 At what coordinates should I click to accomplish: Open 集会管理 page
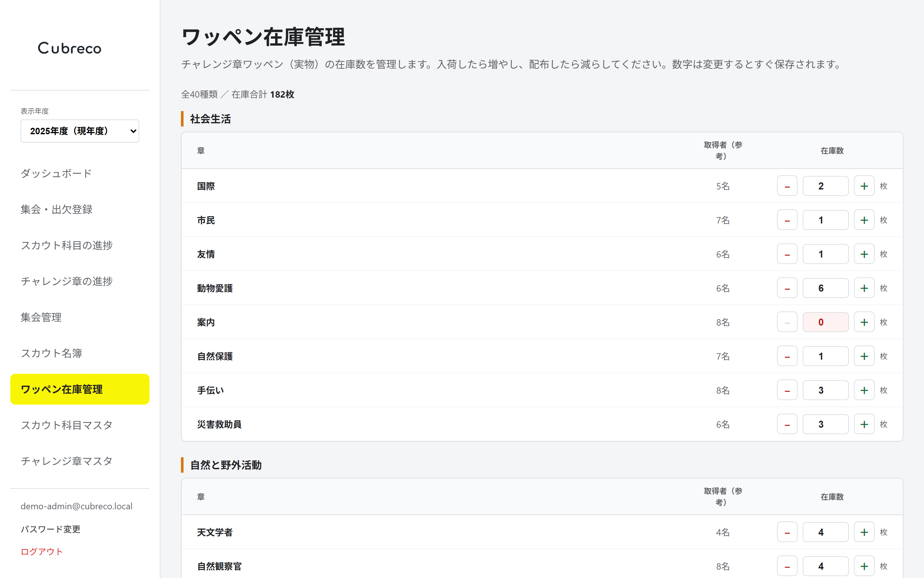coord(80,317)
